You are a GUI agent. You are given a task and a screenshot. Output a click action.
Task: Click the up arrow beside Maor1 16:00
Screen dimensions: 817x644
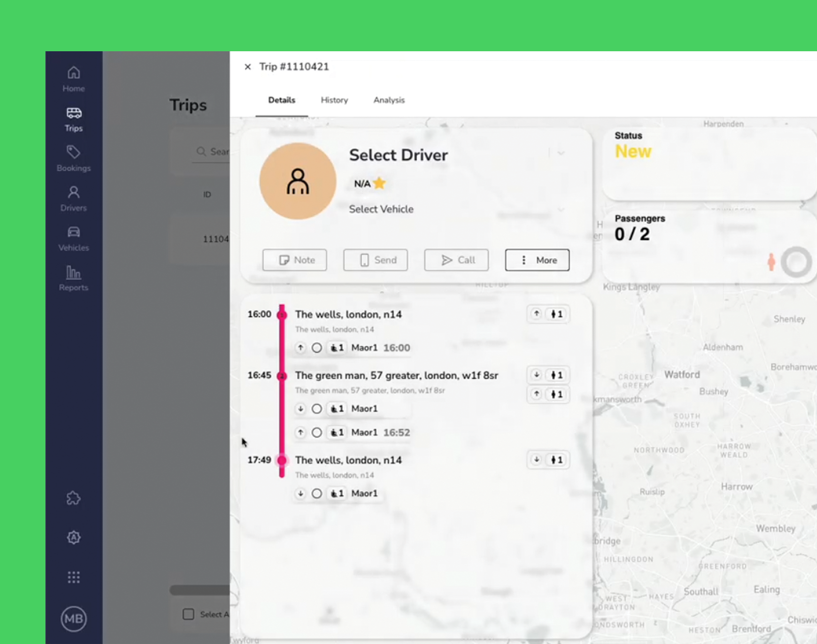tap(301, 348)
